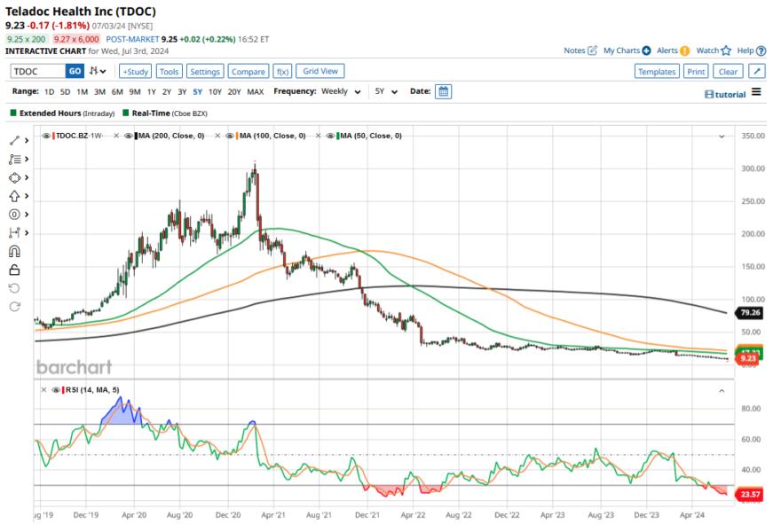Screen dimensions: 781x532
Task: Select the 10Y range
Action: pyautogui.click(x=215, y=92)
